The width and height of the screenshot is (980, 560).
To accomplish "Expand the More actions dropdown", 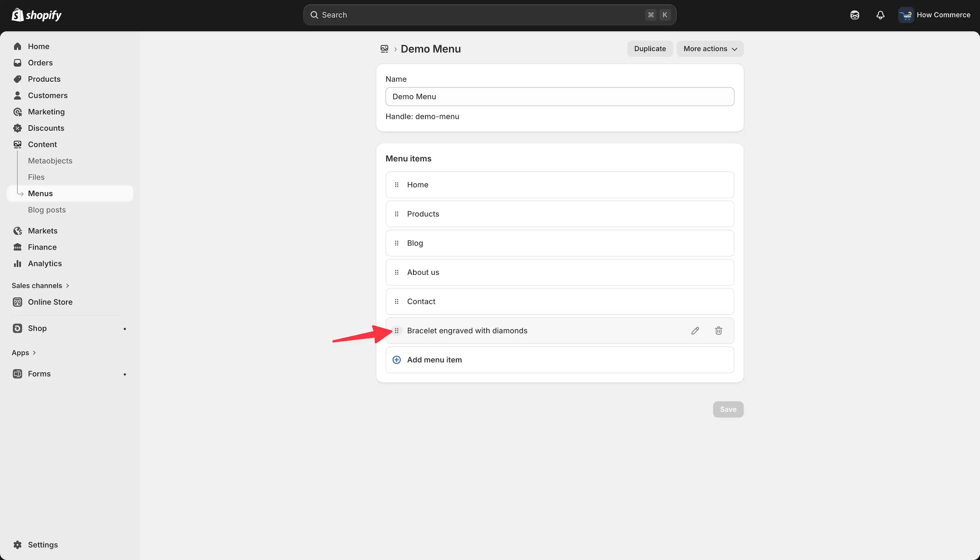I will pyautogui.click(x=710, y=49).
